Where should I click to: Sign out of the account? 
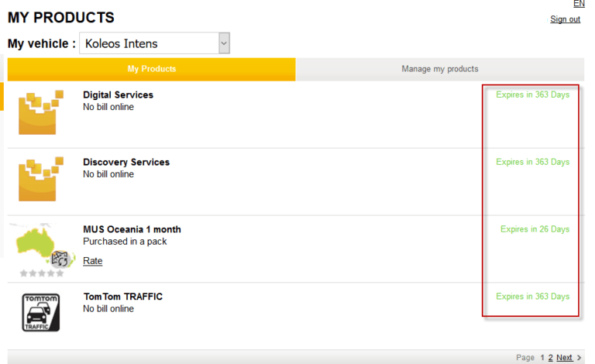[565, 19]
